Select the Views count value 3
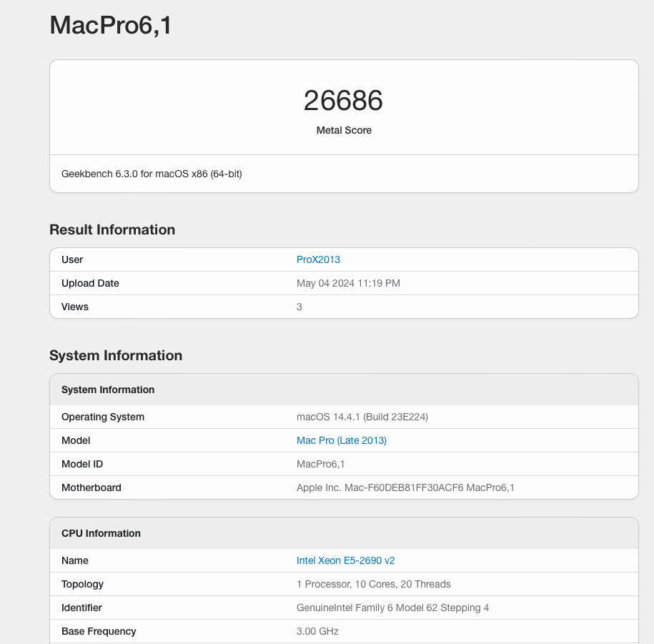This screenshot has width=654, height=644. pyautogui.click(x=299, y=307)
